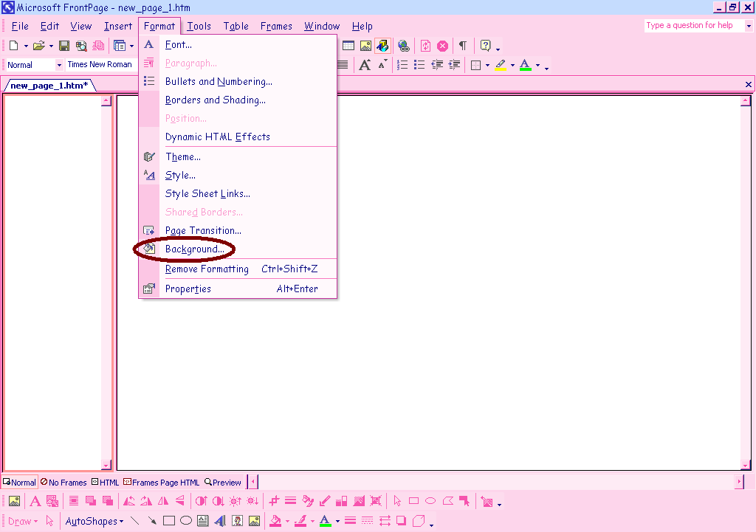Click the 3-D Style icon

(x=419, y=521)
